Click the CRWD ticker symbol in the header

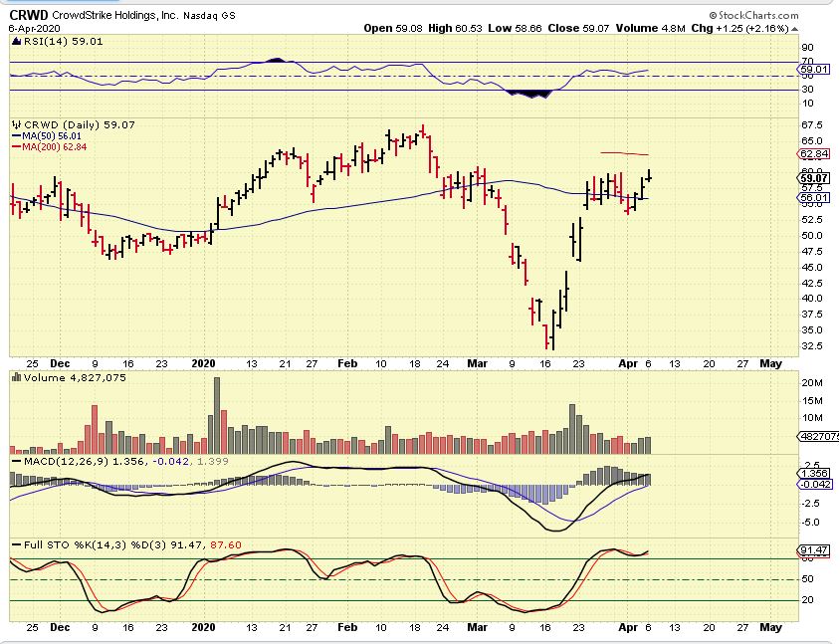29,15
